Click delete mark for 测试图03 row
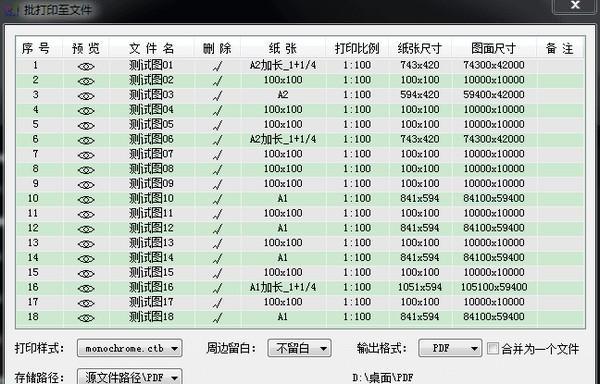This screenshot has width=600, height=384. coord(217,96)
